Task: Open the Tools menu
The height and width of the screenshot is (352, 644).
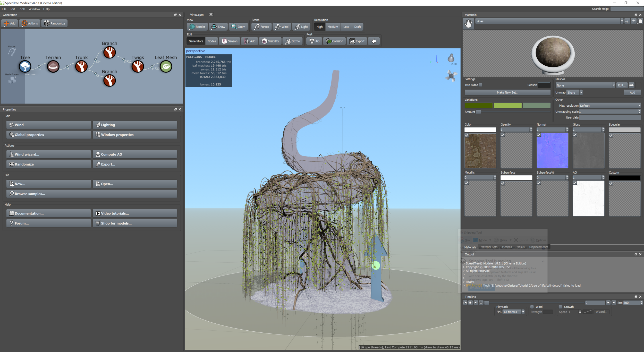Action: point(22,9)
